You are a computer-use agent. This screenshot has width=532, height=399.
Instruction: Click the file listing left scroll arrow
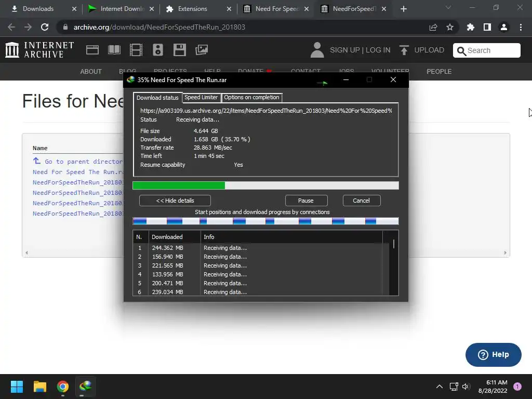26,253
